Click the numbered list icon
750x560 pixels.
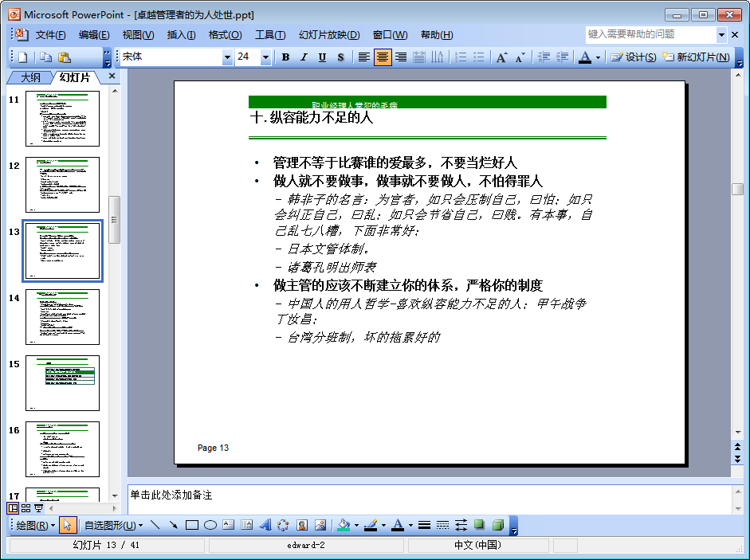(x=461, y=57)
